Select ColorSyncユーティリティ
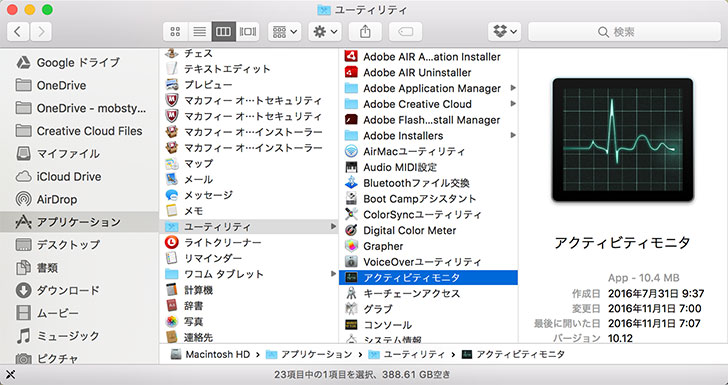Image resolution: width=728 pixels, height=385 pixels. 429,215
